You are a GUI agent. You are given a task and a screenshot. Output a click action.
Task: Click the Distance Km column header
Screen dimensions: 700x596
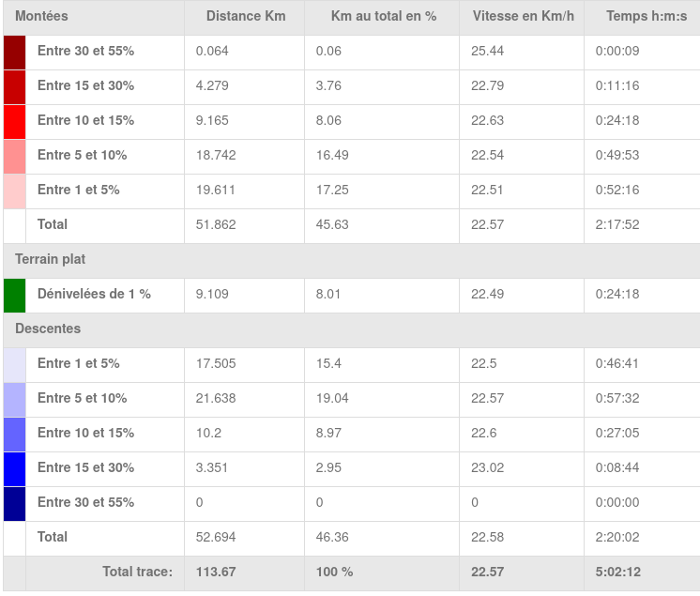pos(246,17)
